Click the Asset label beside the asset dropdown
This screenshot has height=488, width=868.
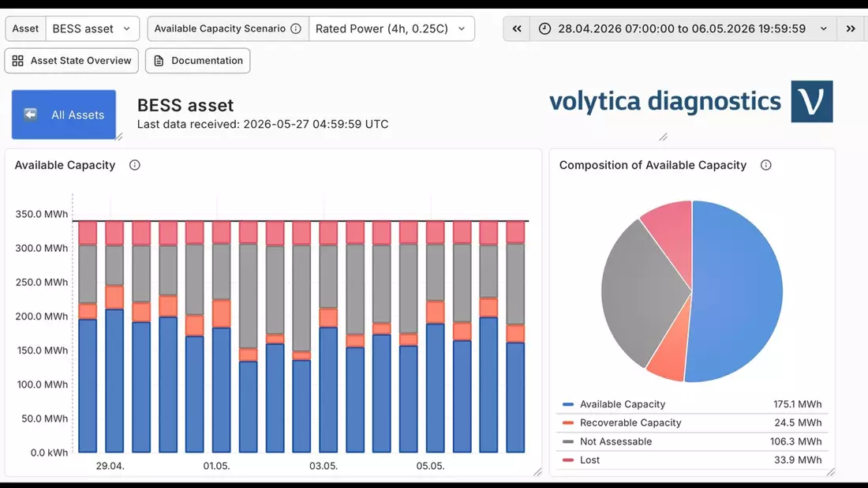pyautogui.click(x=25, y=28)
